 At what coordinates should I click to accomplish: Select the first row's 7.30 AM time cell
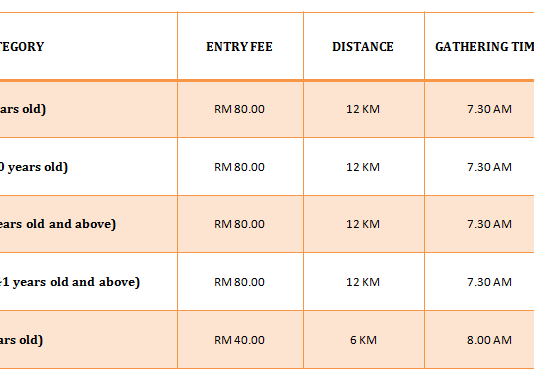click(x=480, y=109)
